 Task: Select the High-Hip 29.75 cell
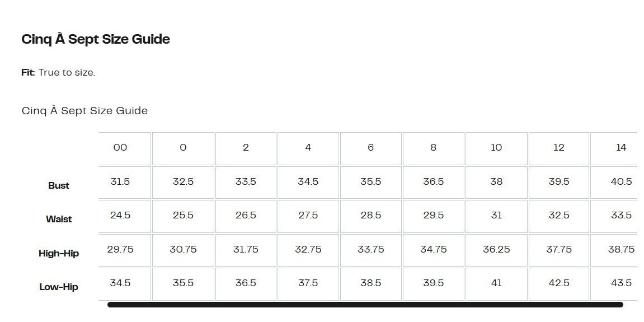[x=120, y=249]
